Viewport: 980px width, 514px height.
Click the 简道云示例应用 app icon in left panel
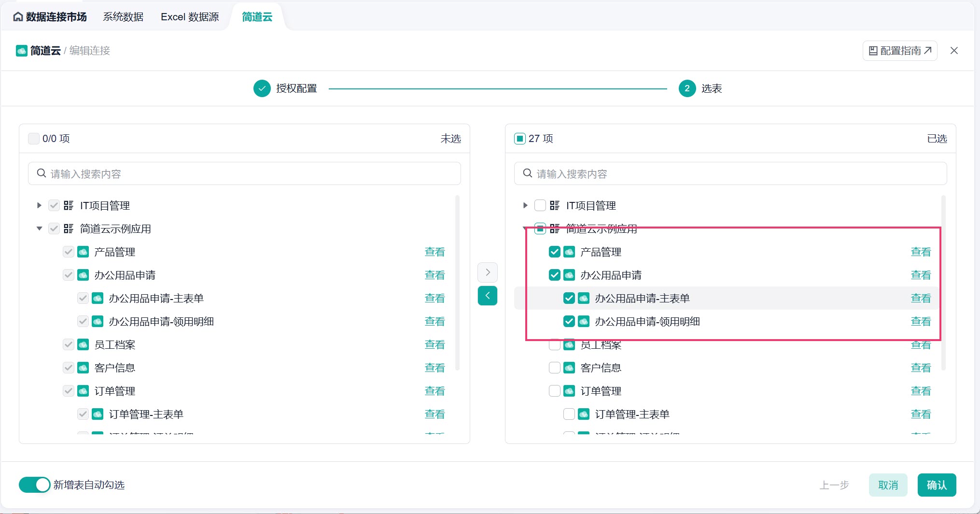69,228
